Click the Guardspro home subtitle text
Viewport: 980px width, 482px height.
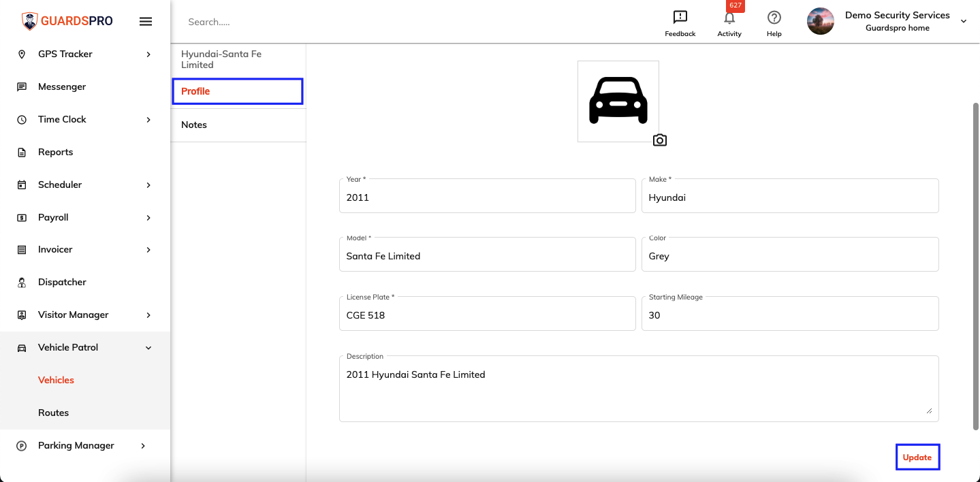click(x=898, y=28)
